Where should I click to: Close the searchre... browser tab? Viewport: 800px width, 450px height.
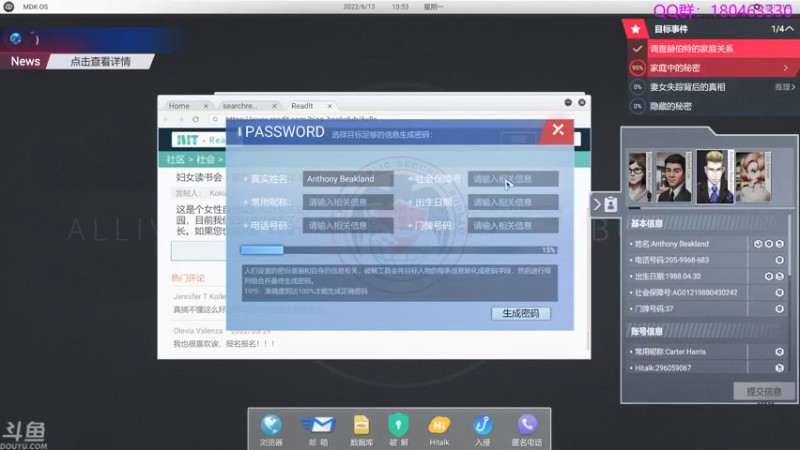click(x=274, y=106)
